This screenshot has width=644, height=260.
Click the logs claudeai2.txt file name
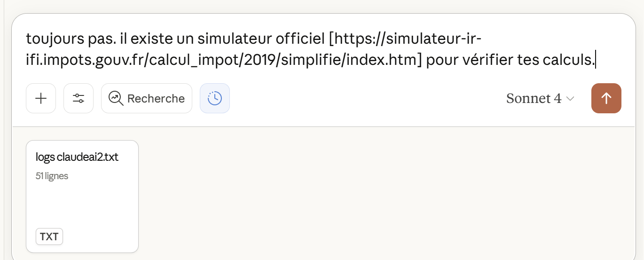77,157
